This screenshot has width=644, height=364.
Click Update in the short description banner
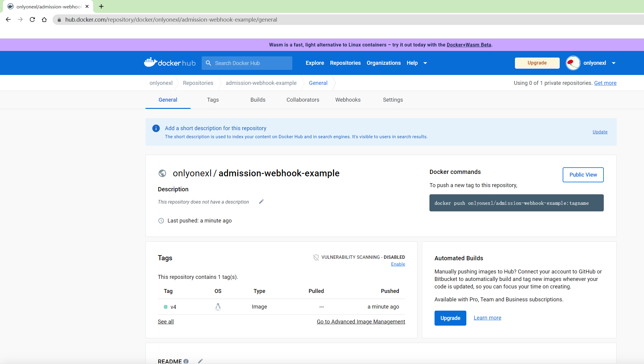(600, 132)
